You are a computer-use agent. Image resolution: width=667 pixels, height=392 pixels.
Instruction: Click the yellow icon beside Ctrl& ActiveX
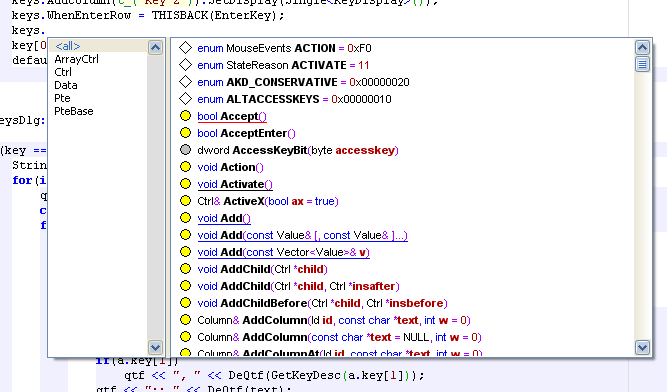point(185,201)
